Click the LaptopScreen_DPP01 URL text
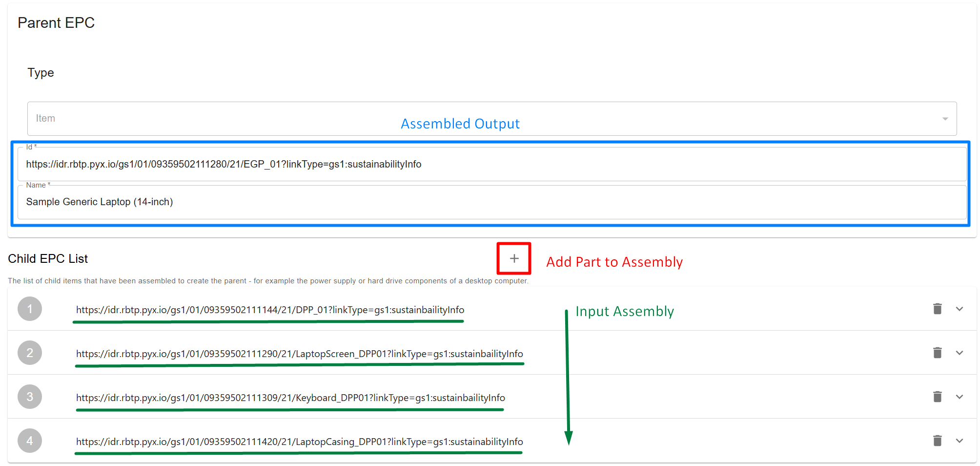Viewport: 980px width, 466px height. tap(299, 354)
